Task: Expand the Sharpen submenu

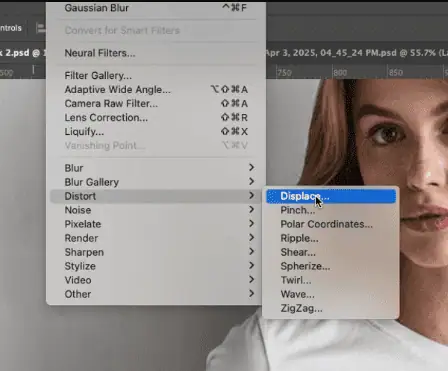Action: click(x=156, y=252)
